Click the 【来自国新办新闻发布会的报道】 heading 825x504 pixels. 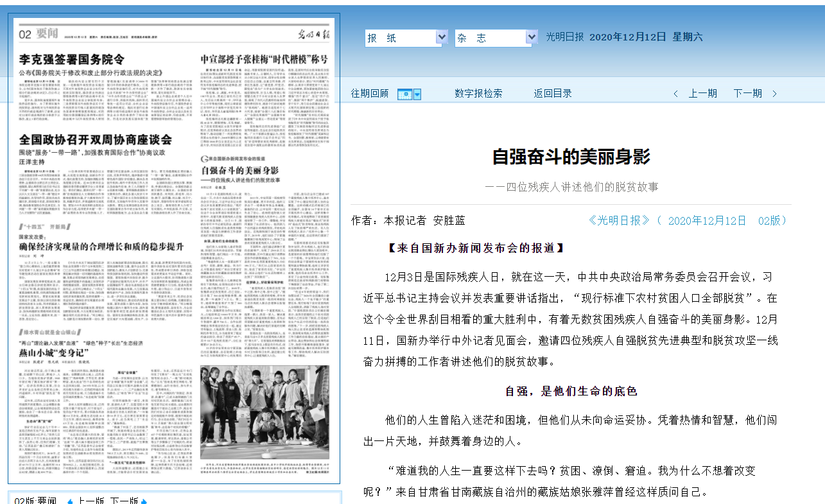[x=476, y=248]
